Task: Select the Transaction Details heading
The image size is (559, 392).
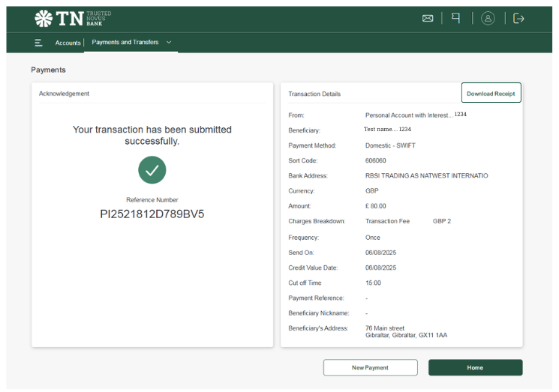Action: (314, 94)
